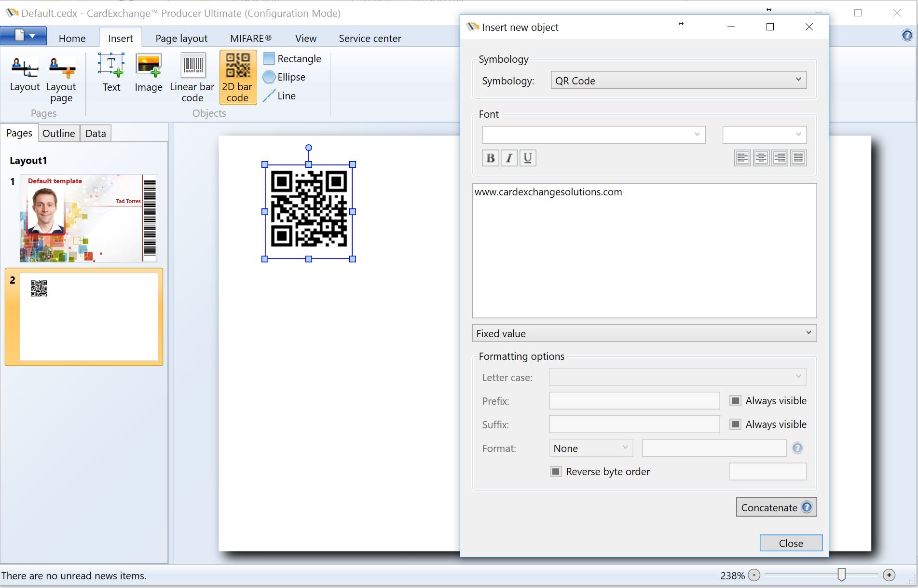Viewport: 918px width, 588px height.
Task: Open Format help question icon
Action: [x=797, y=448]
